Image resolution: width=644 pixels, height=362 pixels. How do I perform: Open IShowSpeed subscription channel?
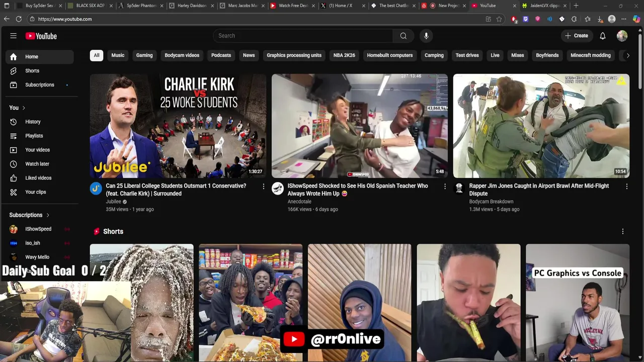(x=40, y=229)
